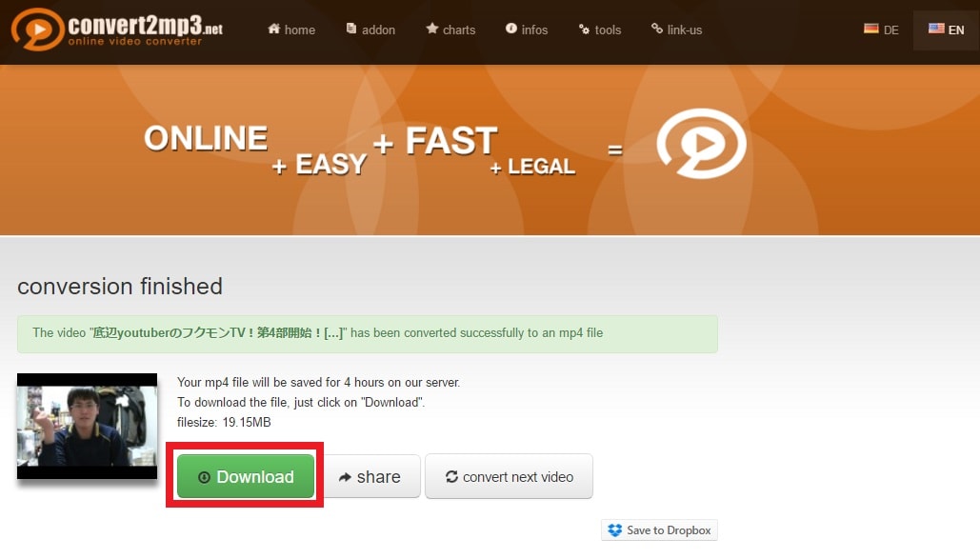Click the converted video title text
Screen dimensions: 980x559
pos(217,332)
